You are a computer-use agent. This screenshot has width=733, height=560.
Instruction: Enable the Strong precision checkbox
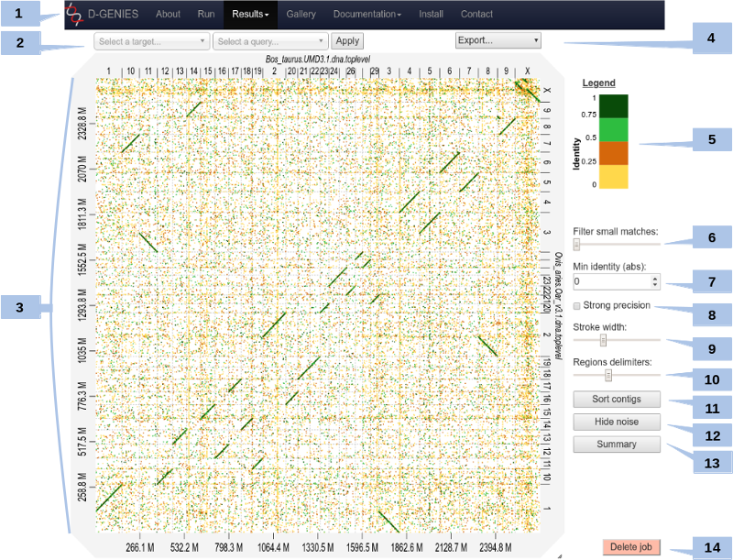click(x=577, y=305)
